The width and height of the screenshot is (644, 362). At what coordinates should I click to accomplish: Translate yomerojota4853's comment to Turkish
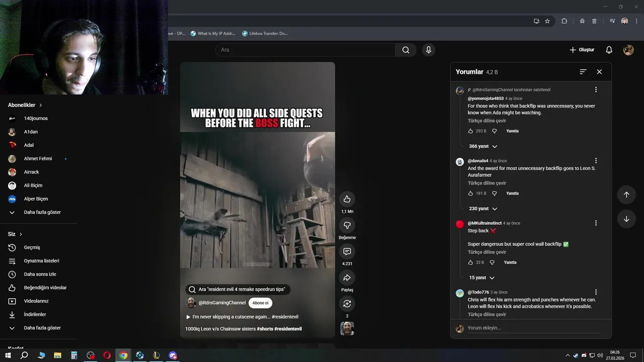click(487, 121)
